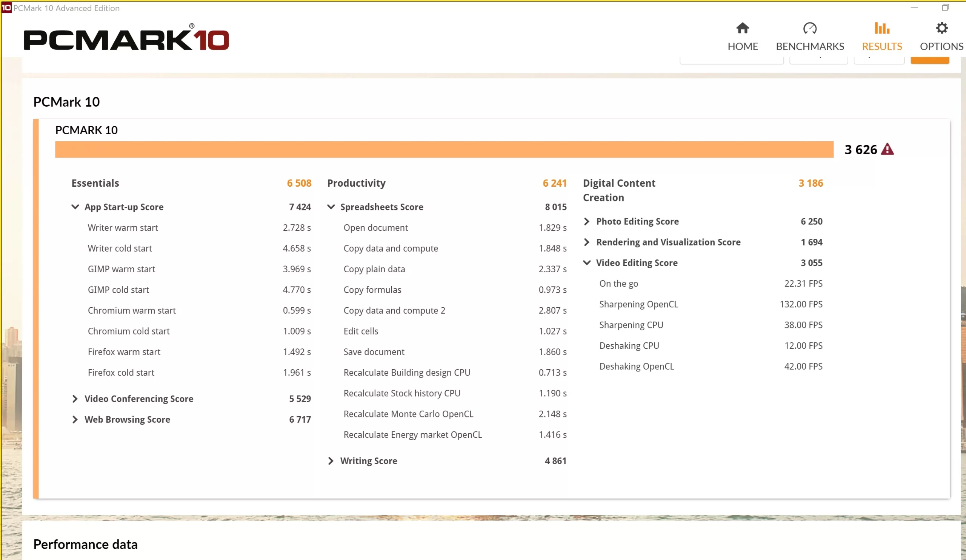
Task: Click the Video Editing Score value 3 055
Action: 811,263
